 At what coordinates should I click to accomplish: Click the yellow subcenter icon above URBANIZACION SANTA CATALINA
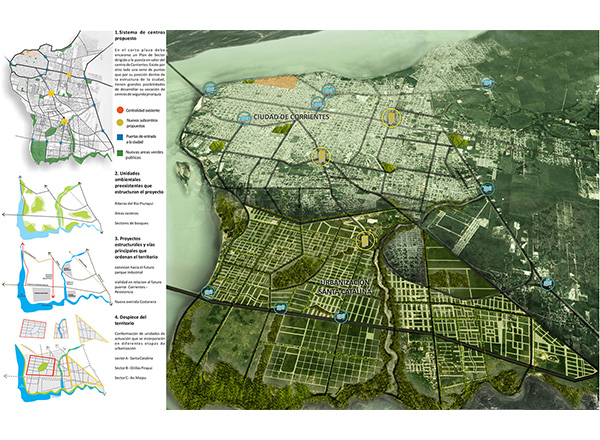(366, 241)
